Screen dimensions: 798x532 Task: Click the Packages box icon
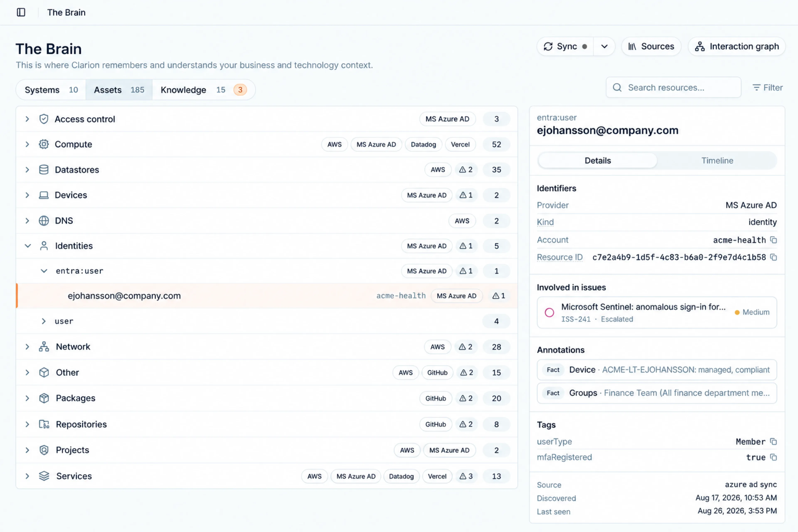44,398
